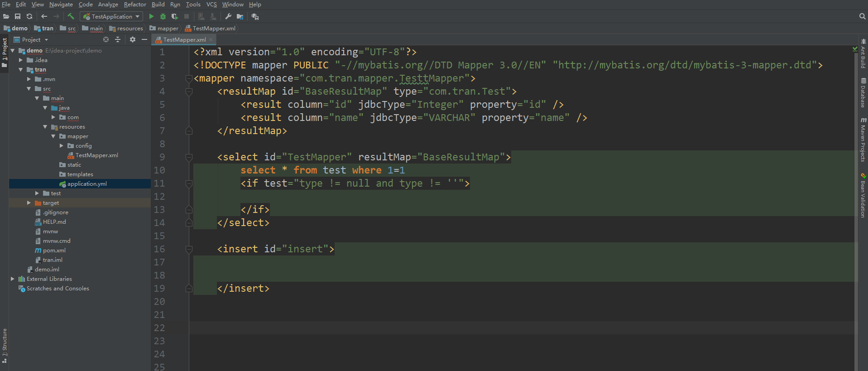
Task: Click the locate scroll-from-source crosshair icon
Action: 106,39
